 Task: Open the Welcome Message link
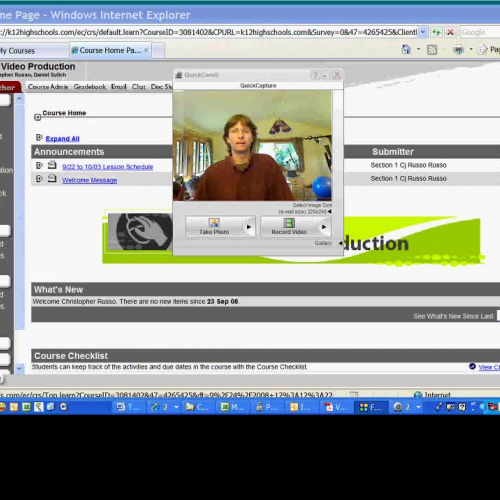(89, 180)
